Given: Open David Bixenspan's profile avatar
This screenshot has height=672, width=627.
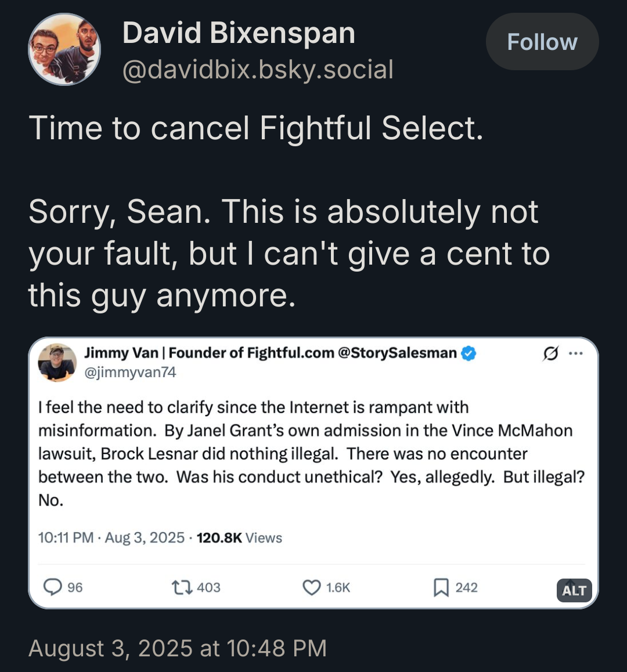Looking at the screenshot, I should click(x=64, y=49).
